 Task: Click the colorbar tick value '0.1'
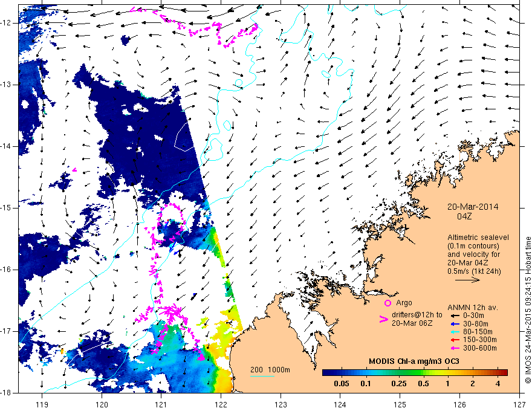coord(366,384)
